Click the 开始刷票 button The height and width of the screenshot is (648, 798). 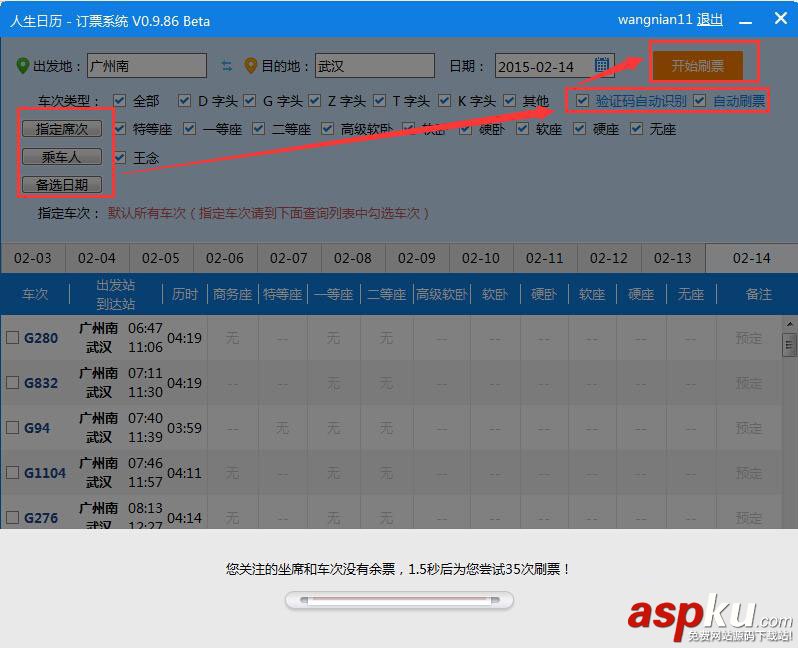(698, 65)
